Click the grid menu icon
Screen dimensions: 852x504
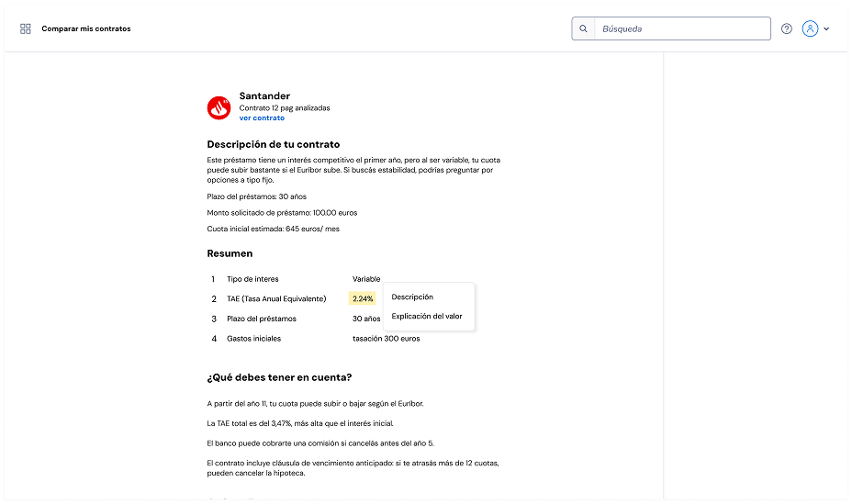click(26, 28)
